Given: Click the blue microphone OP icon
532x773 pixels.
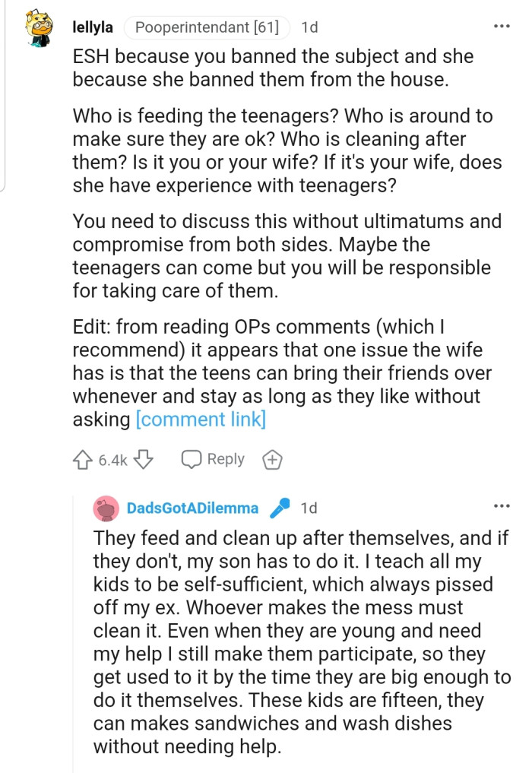Looking at the screenshot, I should click(280, 508).
